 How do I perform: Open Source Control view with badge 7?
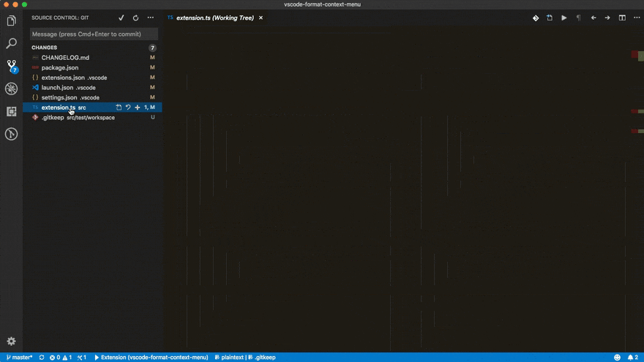pos(12,66)
